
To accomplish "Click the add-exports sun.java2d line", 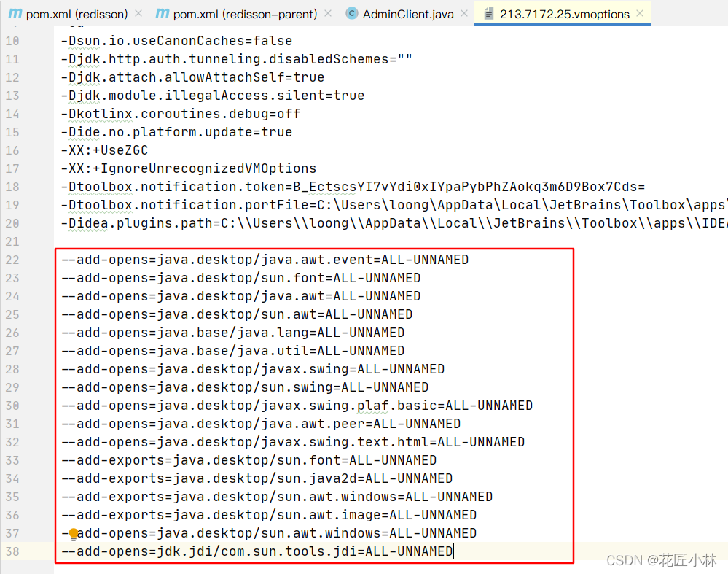I will pos(257,478).
